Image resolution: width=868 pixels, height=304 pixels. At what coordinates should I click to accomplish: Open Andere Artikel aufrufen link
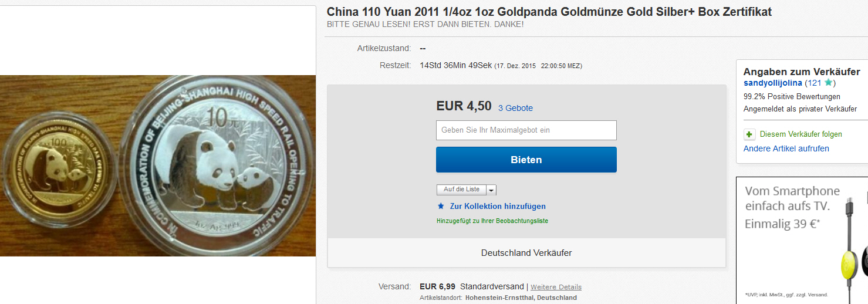786,148
